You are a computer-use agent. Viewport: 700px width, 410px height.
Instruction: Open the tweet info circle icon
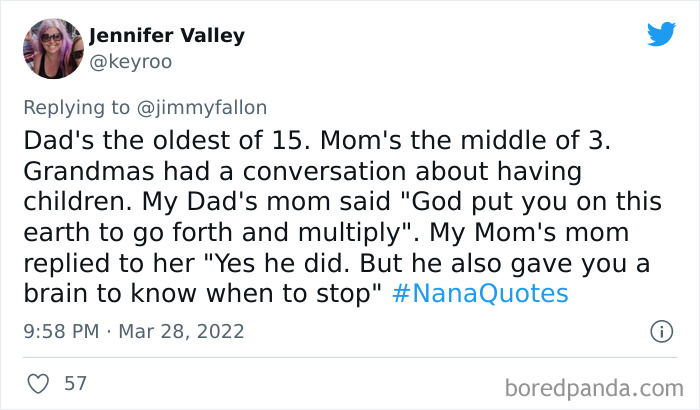click(x=660, y=330)
